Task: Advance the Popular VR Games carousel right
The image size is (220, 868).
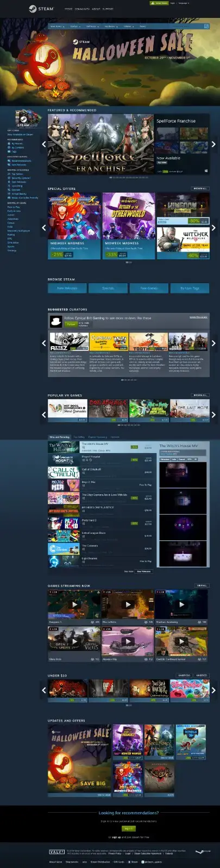Action: click(213, 414)
